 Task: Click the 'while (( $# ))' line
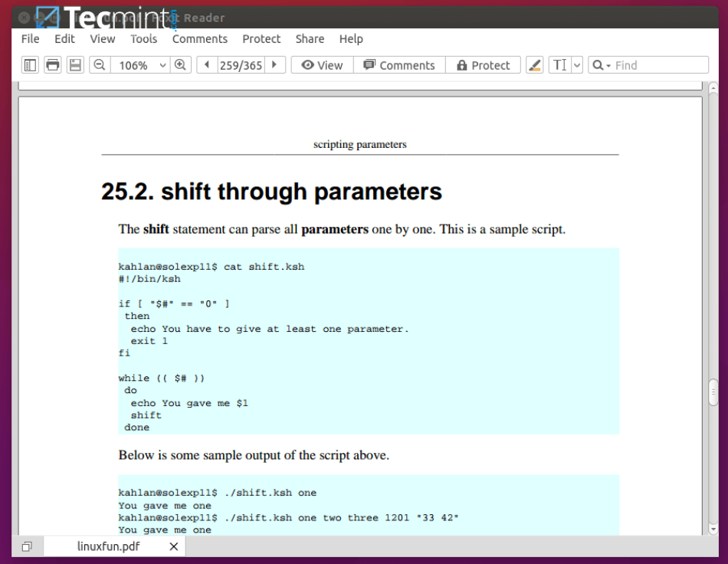click(161, 379)
